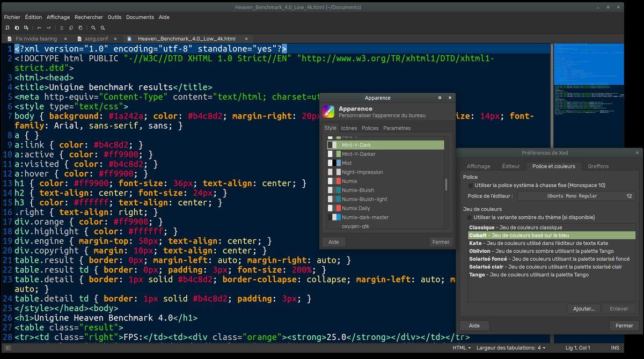Select the Solarisé clair color scheme
Image resolution: width=644 pixels, height=359 pixels.
pyautogui.click(x=552, y=267)
